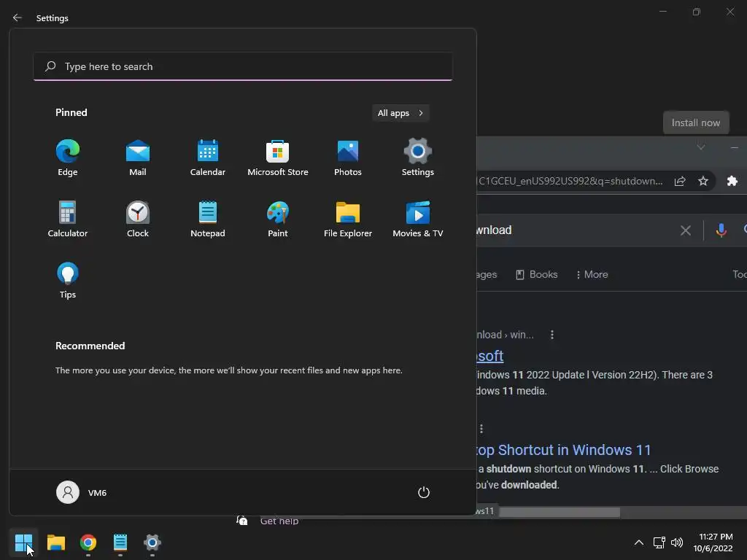
Task: Open Paint
Action: pos(278,219)
